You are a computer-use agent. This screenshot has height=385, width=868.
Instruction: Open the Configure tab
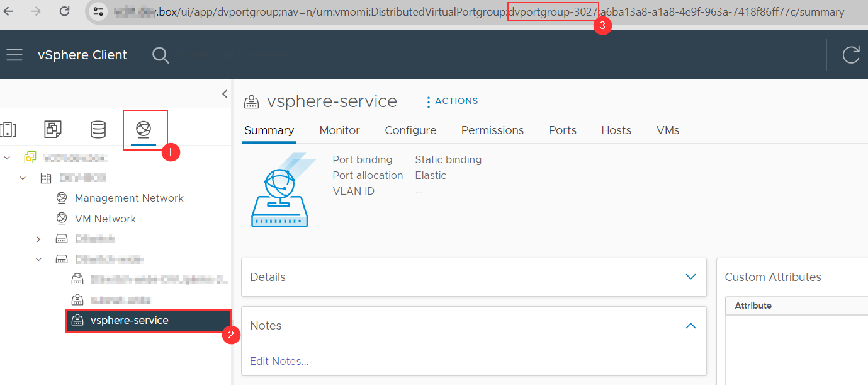point(410,130)
